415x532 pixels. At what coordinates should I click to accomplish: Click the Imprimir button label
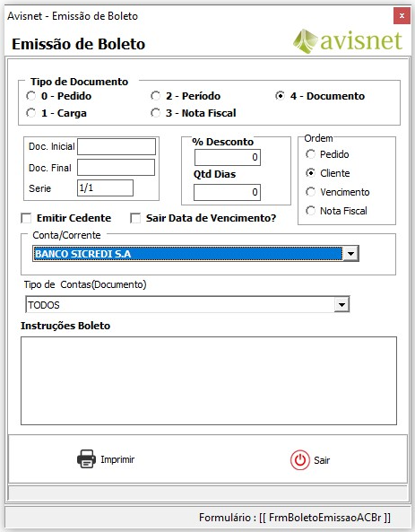click(x=117, y=459)
